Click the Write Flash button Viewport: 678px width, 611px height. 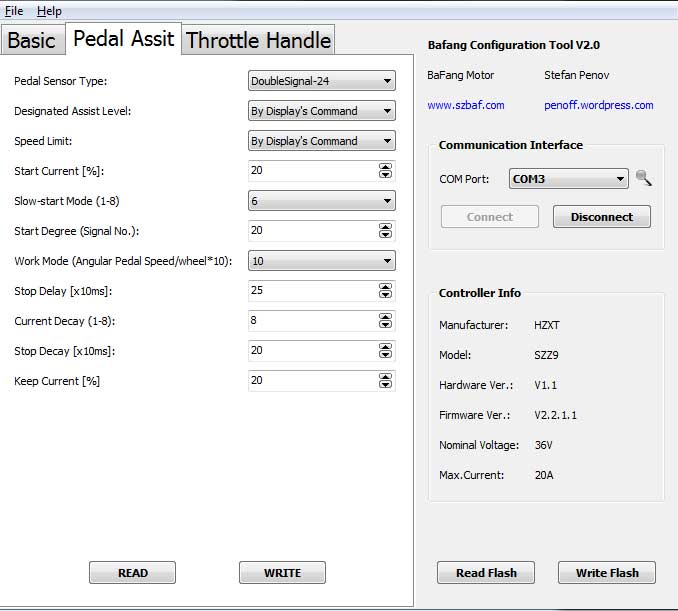point(606,573)
